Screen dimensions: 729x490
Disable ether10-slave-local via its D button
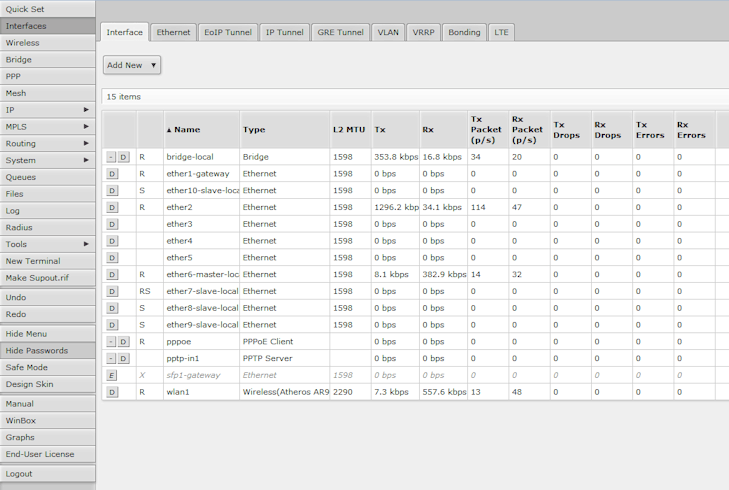(112, 191)
